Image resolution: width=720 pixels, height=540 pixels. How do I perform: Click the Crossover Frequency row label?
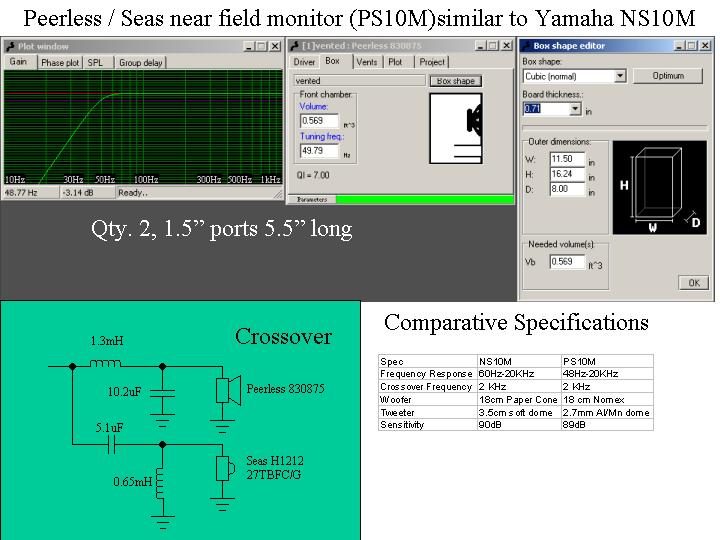(x=426, y=387)
